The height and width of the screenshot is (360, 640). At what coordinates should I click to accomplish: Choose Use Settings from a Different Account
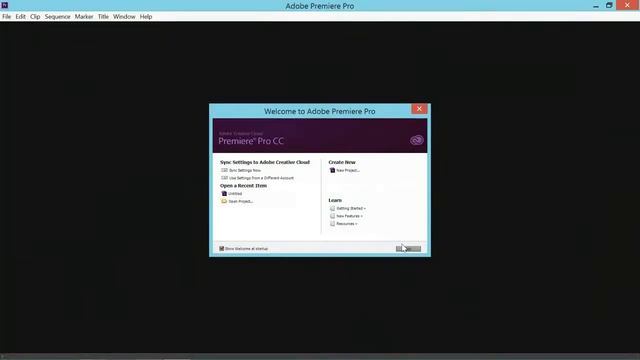click(261, 178)
